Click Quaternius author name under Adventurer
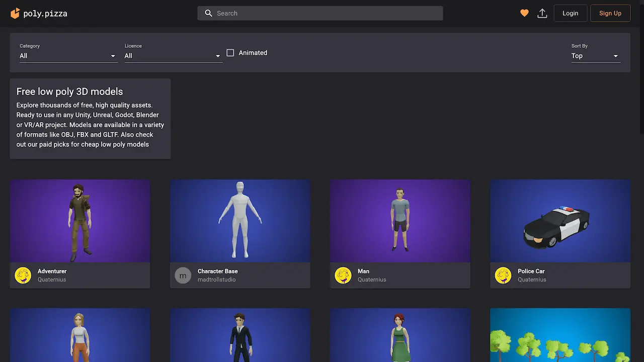Image resolution: width=644 pixels, height=362 pixels. [x=52, y=280]
